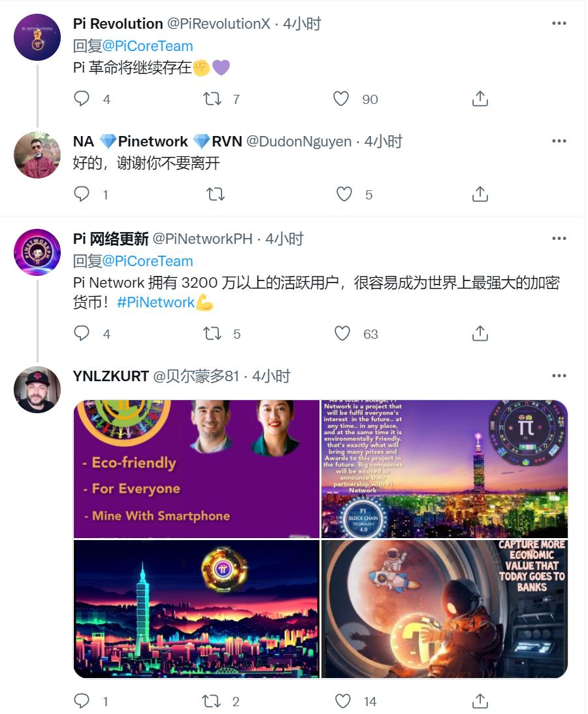588x714 pixels.
Task: Retweet the DudonNguyen tweet
Action: 215,194
